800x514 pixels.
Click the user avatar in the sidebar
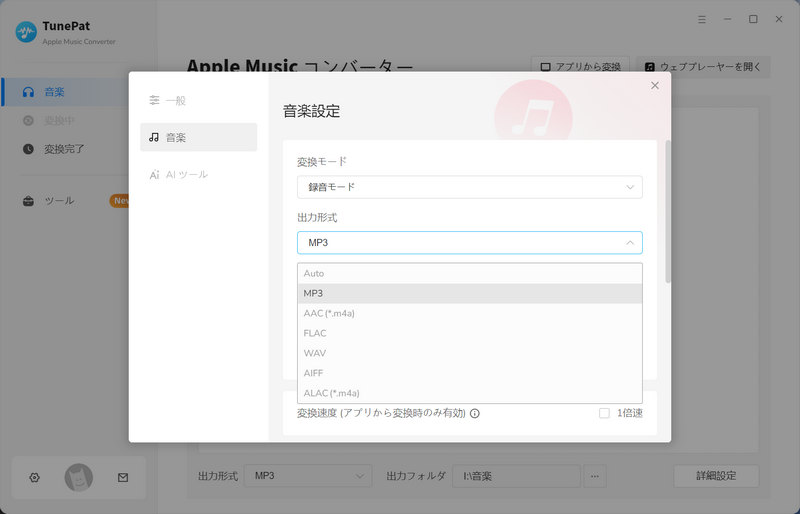(79, 478)
